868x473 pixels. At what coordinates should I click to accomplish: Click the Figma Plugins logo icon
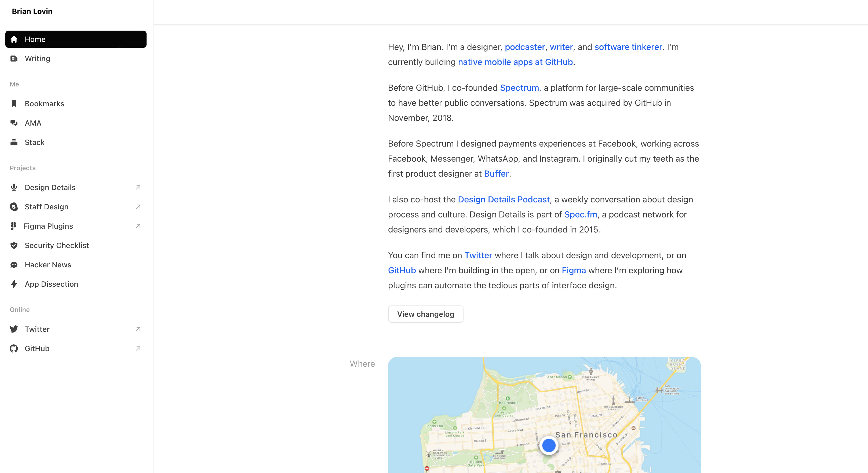[x=13, y=226]
